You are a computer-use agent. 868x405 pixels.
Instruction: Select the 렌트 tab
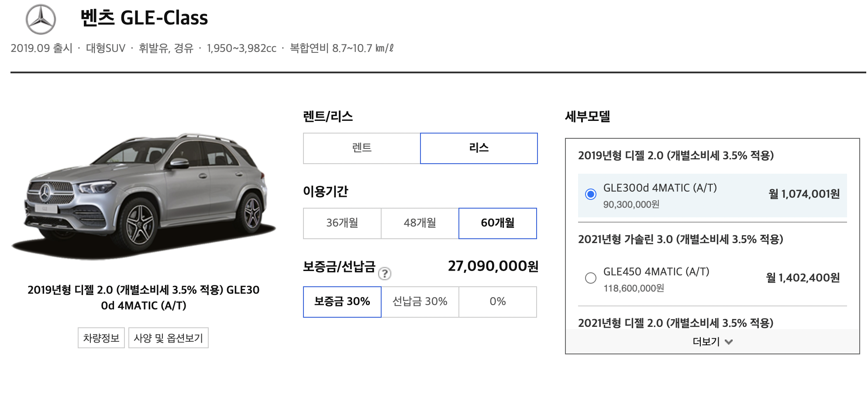[362, 148]
